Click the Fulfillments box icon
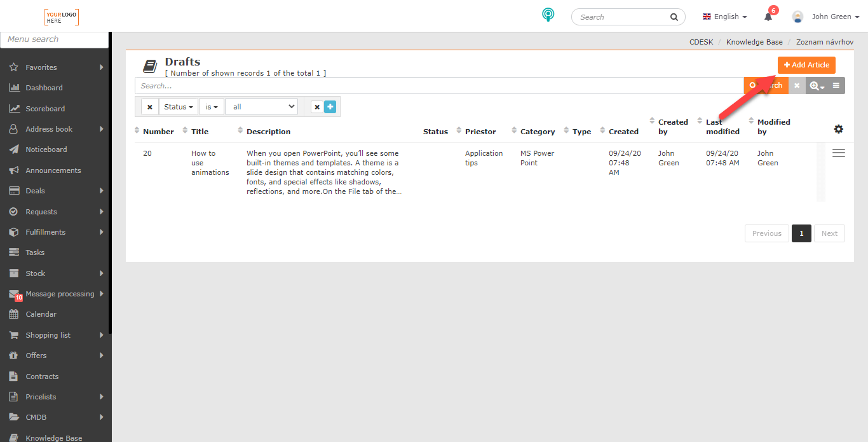The height and width of the screenshot is (442, 868). (13, 232)
